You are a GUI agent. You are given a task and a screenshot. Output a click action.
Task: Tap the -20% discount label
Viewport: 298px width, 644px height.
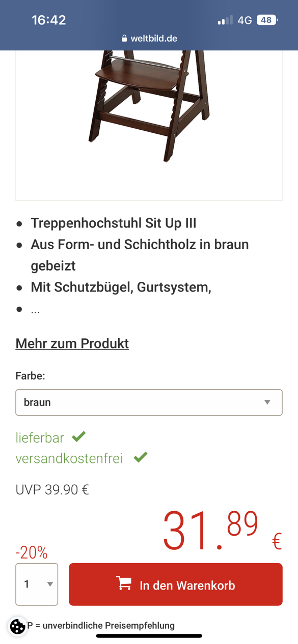tap(32, 552)
